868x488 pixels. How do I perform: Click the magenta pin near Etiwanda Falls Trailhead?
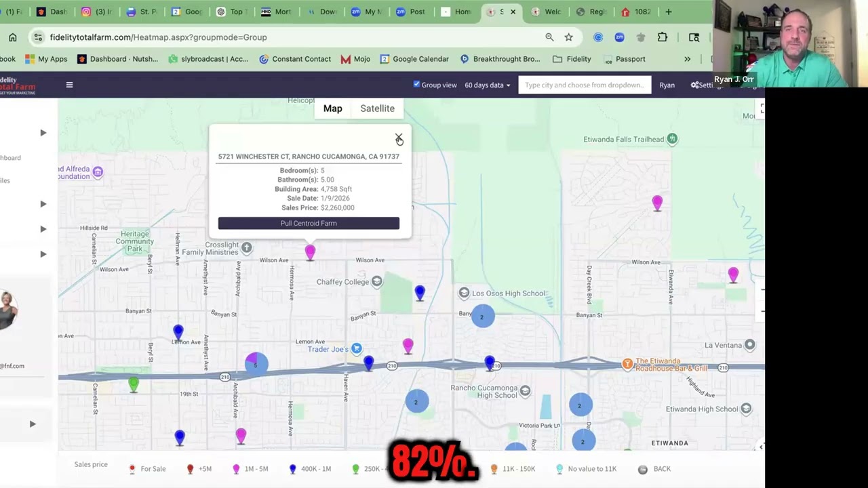pos(657,203)
